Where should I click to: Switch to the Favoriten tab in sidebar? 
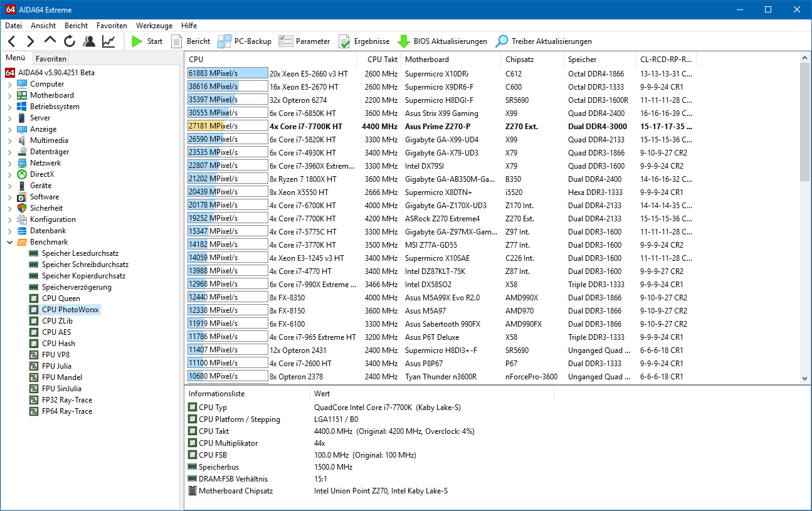click(x=51, y=58)
